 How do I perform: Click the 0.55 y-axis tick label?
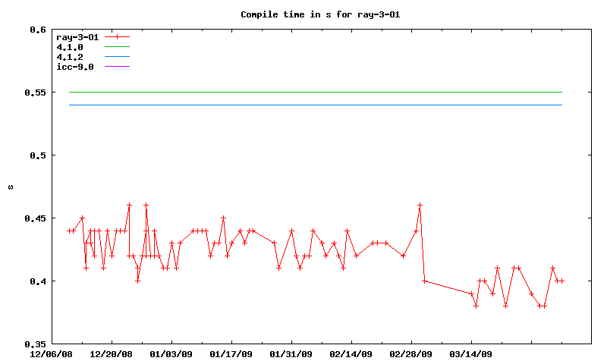[x=35, y=93]
